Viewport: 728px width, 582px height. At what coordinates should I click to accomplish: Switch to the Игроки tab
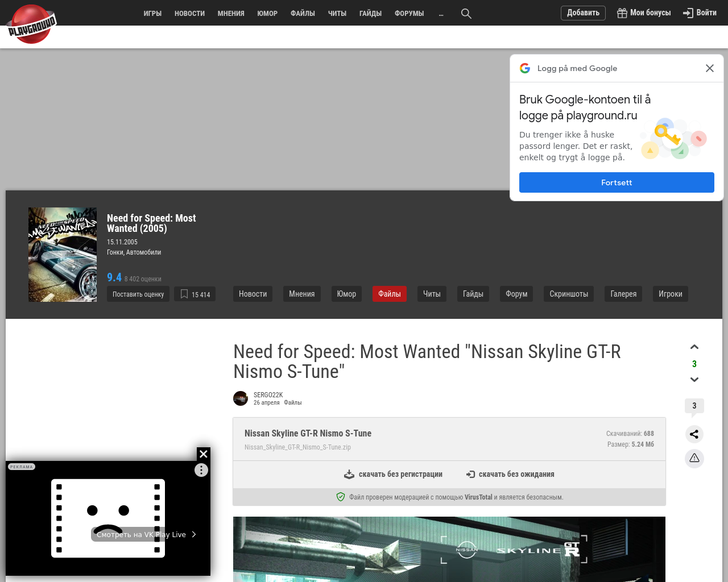point(671,294)
